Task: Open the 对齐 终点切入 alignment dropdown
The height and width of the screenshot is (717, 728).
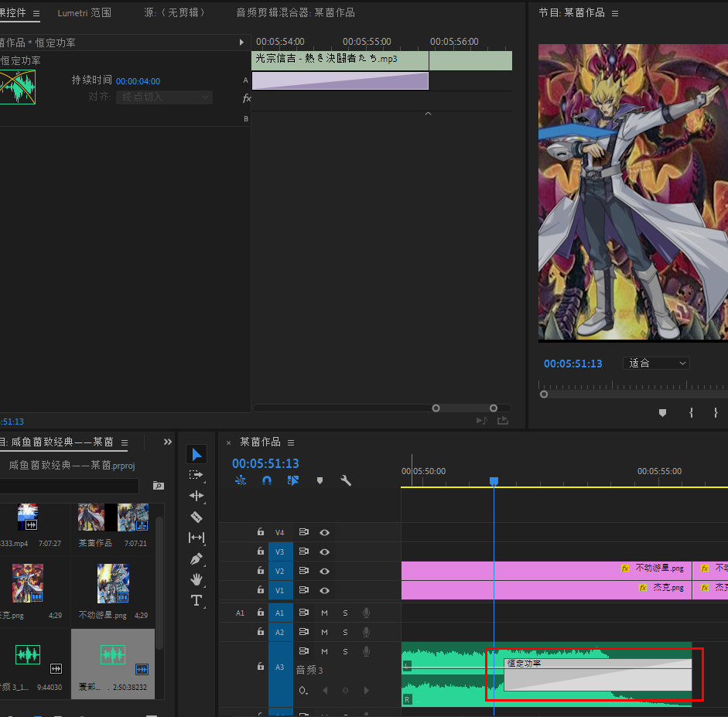Action: pyautogui.click(x=164, y=97)
